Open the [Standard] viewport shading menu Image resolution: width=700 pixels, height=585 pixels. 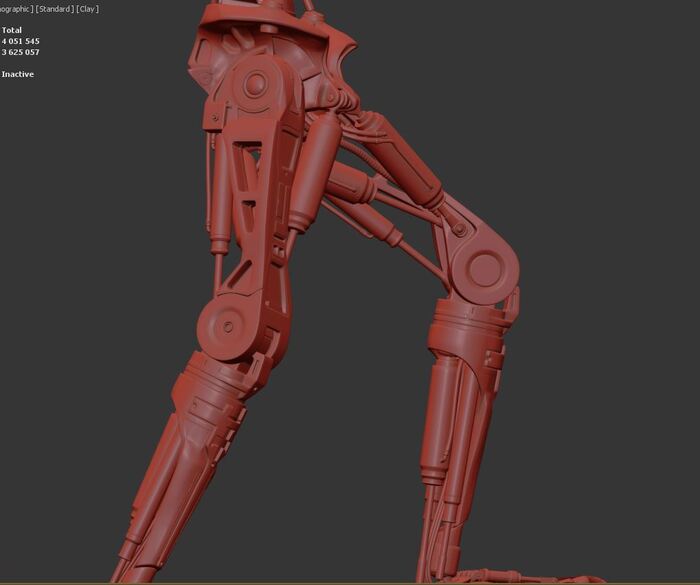pos(54,9)
